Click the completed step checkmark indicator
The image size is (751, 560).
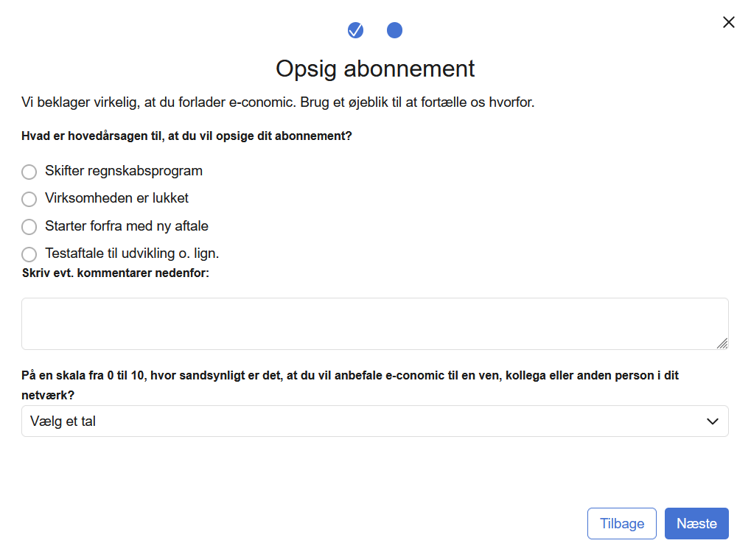tap(355, 30)
